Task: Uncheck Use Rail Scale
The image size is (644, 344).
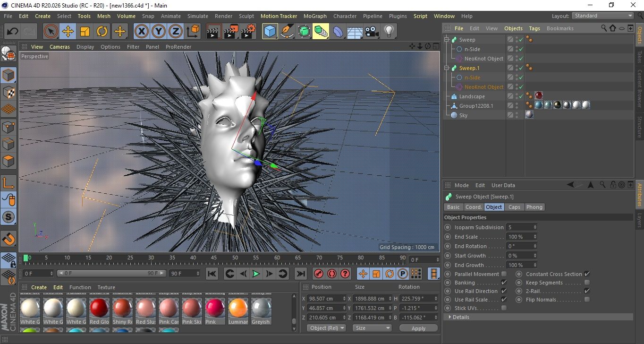Action: pos(504,300)
